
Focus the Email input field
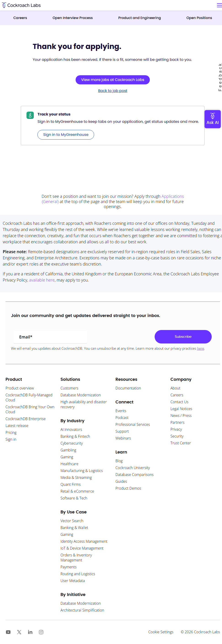[50, 337]
